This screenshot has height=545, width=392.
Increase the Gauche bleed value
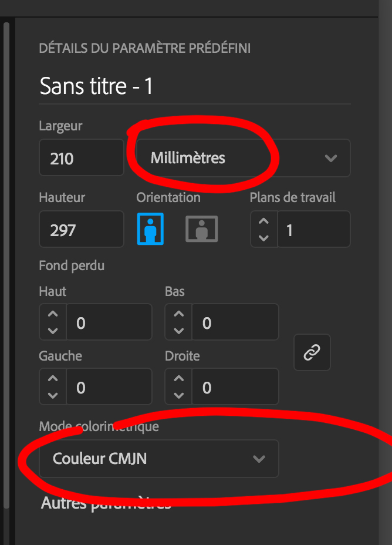(x=53, y=379)
